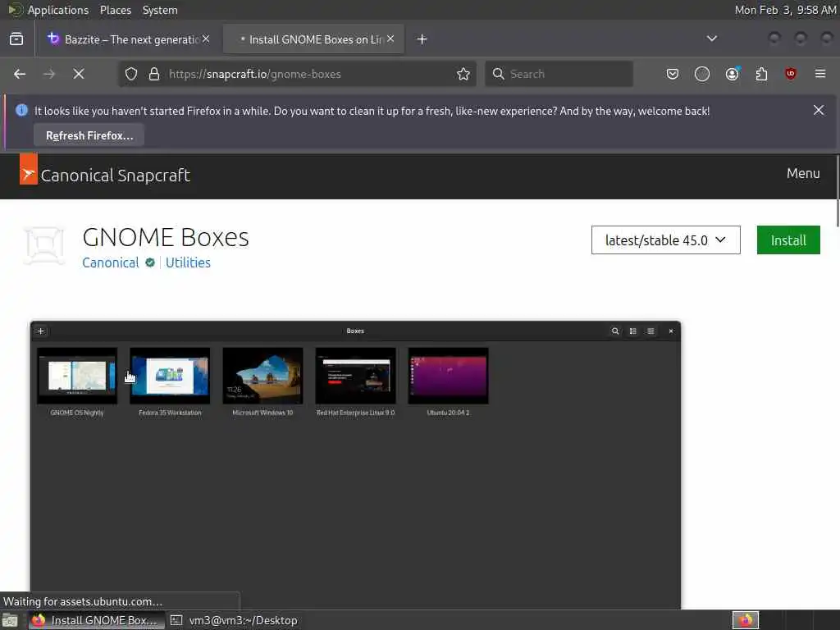Image resolution: width=840 pixels, height=630 pixels.
Task: Open the Firefox hamburger application menu
Action: pos(820,74)
